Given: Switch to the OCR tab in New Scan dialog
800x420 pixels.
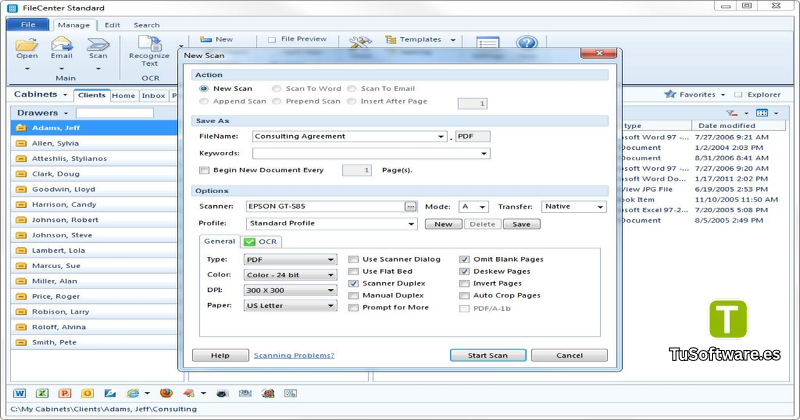Looking at the screenshot, I should [261, 242].
